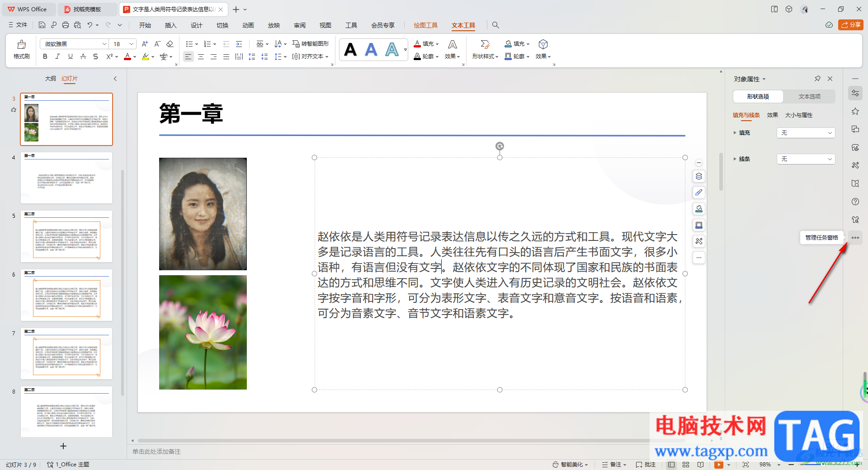Click the brush style icon beside the text box
Viewport: 868px width, 470px height.
(699, 193)
